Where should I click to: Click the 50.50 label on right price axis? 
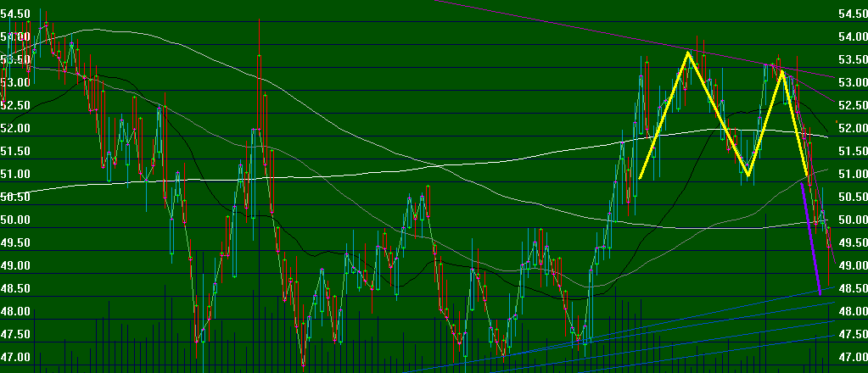(853, 197)
